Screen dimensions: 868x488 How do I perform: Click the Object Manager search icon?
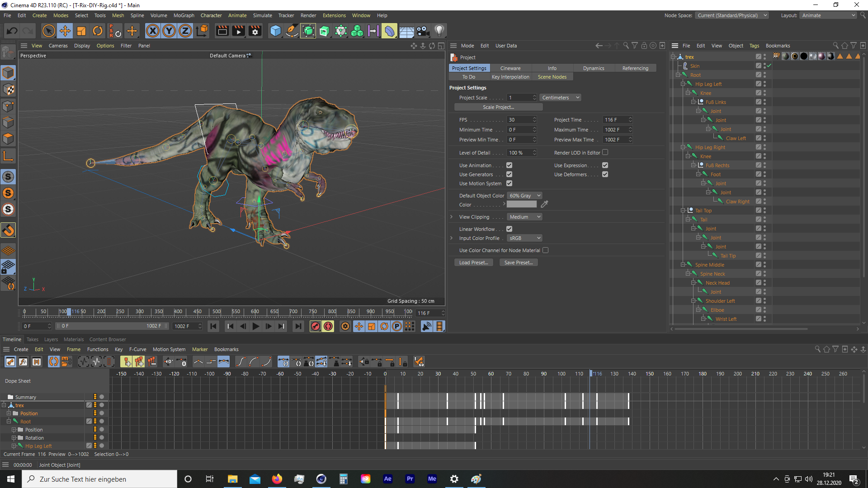coord(835,46)
